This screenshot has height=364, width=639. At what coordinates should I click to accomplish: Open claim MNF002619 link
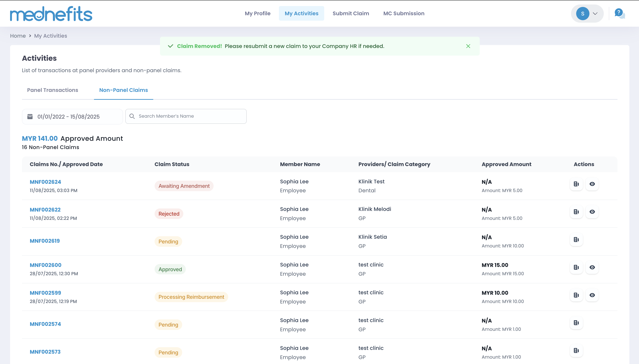tap(45, 241)
